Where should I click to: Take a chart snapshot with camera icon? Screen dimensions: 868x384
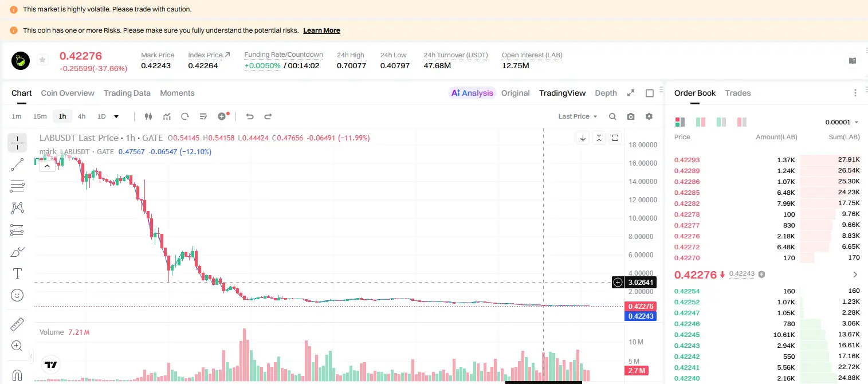coord(631,116)
